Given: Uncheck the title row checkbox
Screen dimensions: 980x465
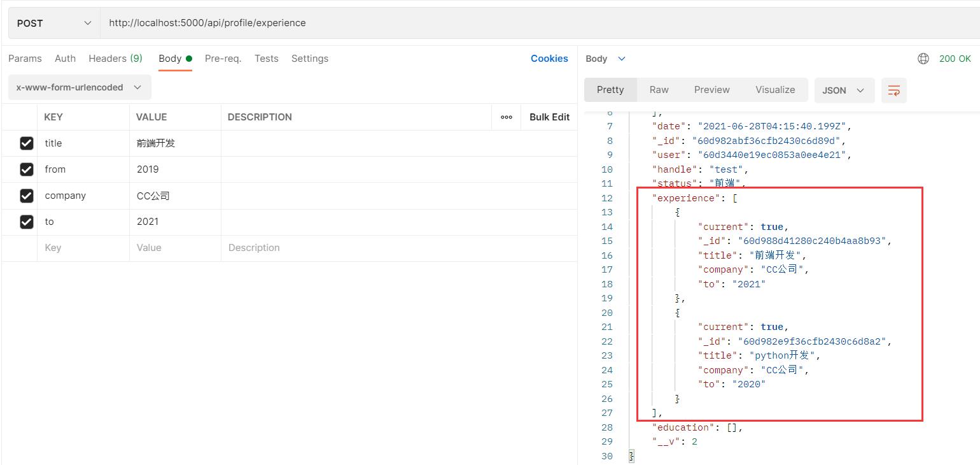Looking at the screenshot, I should [x=26, y=143].
